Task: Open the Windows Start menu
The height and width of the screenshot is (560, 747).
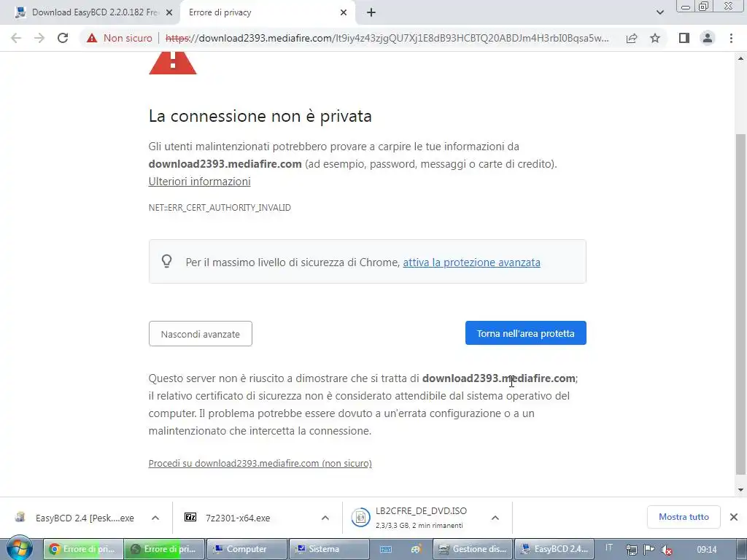Action: (19, 548)
